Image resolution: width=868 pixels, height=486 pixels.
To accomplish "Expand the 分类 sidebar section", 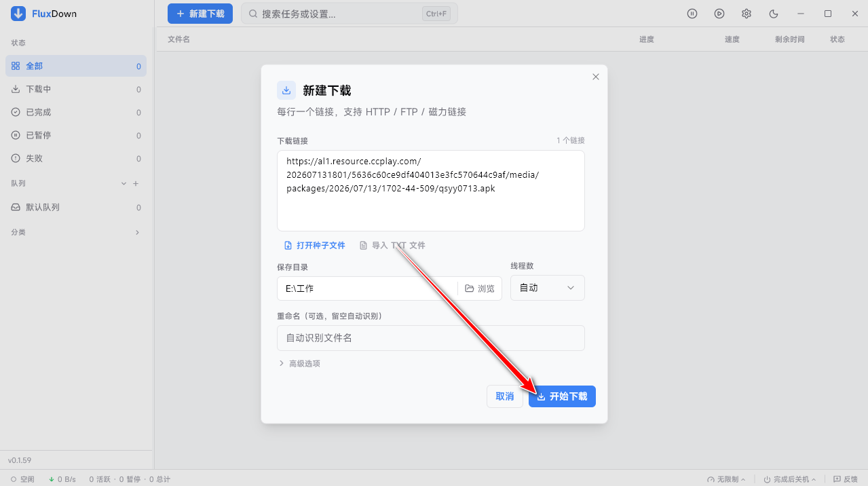I will coord(137,232).
